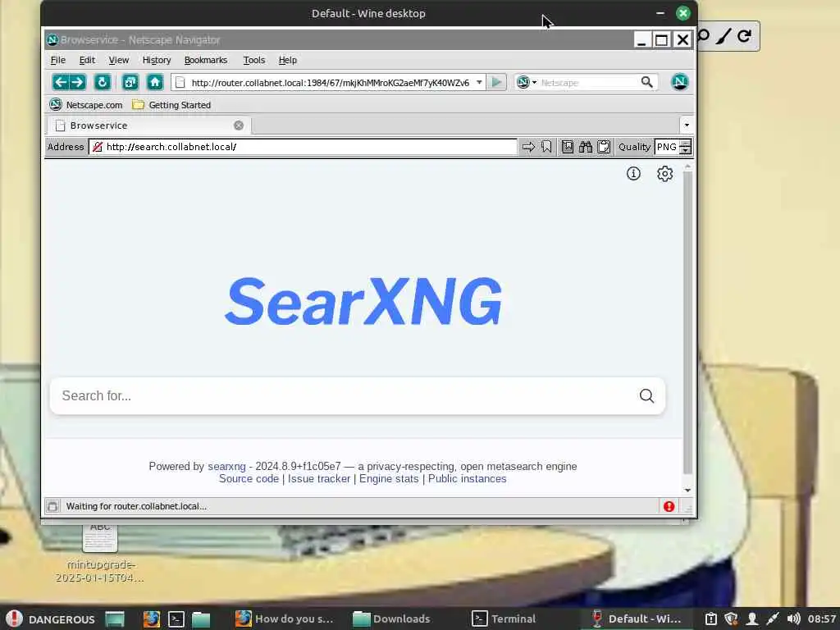Click the green Go arrow beside URL bar
The height and width of the screenshot is (630, 840).
tap(496, 82)
